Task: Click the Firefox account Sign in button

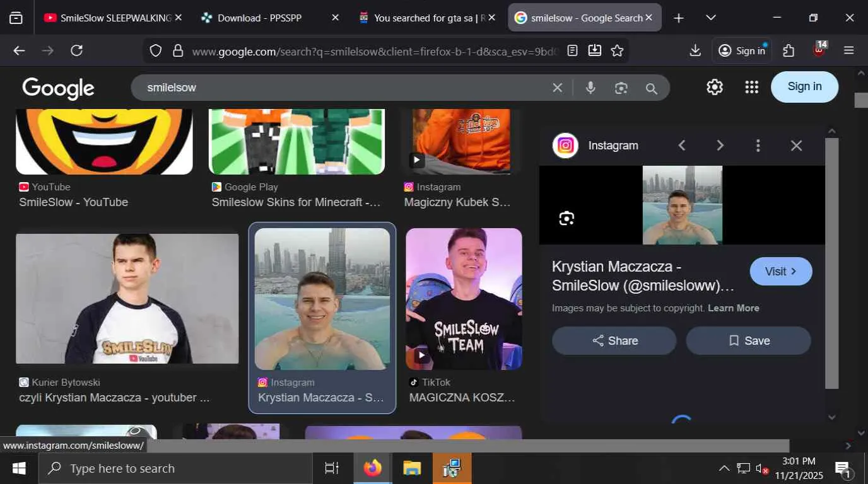Action: click(742, 50)
